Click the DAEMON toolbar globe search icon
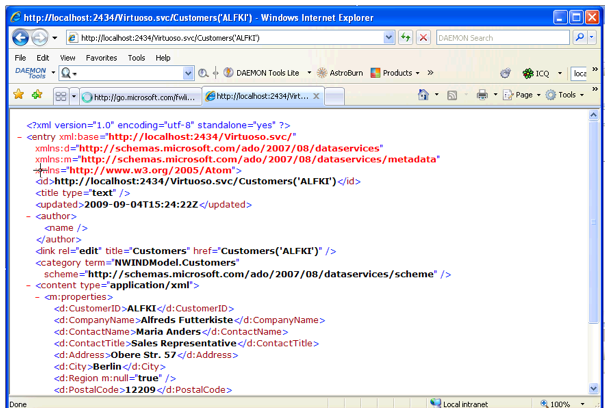The image size is (613, 420). [x=203, y=73]
